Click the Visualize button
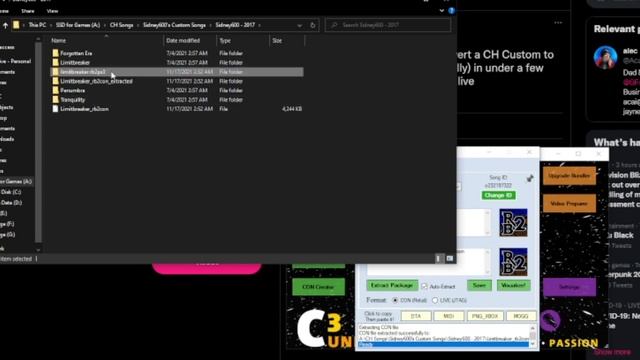 coord(513,285)
